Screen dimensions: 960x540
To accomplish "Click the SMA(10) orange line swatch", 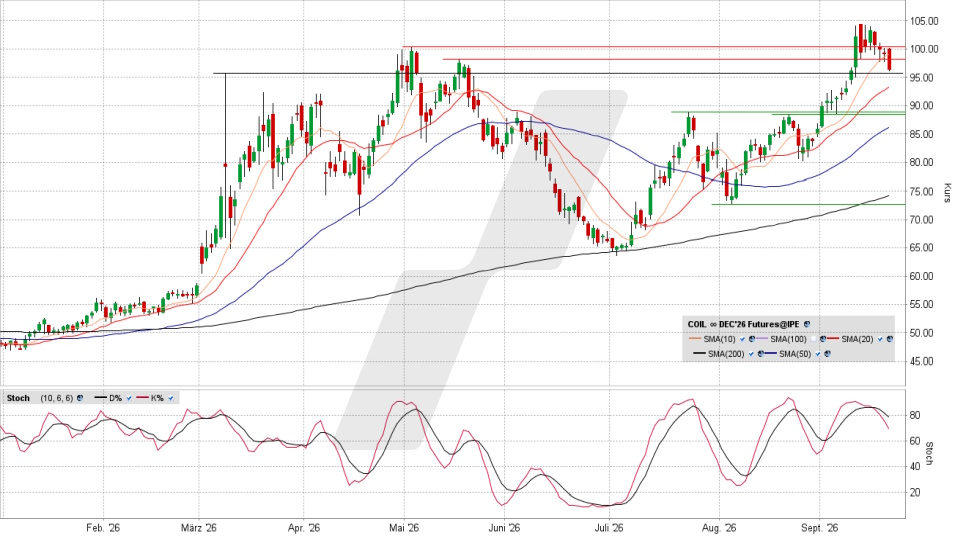I will coord(695,338).
